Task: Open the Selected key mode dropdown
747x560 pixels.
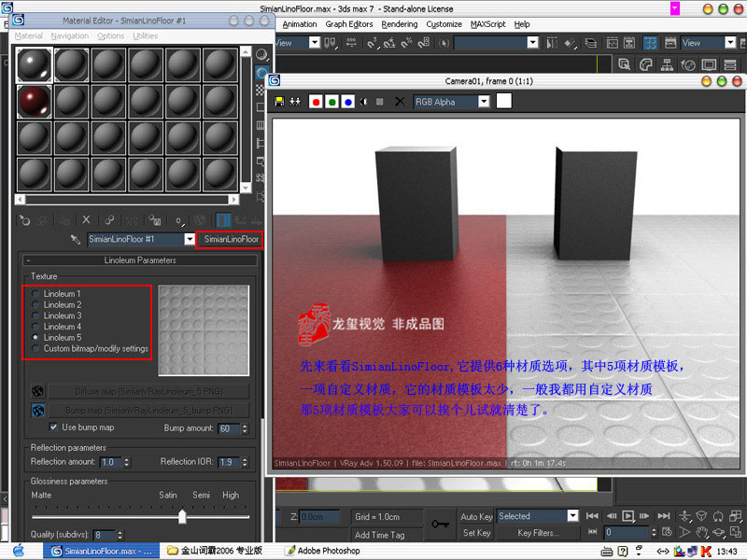Action: 572,516
